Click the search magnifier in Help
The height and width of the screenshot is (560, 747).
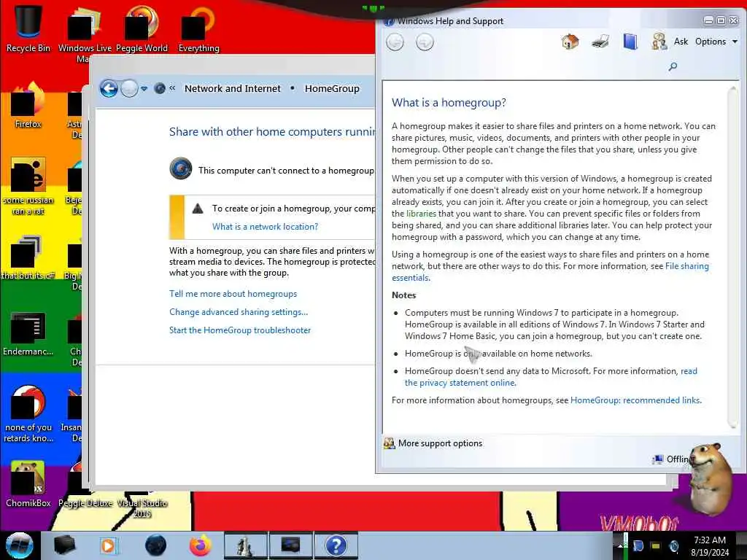pyautogui.click(x=673, y=66)
